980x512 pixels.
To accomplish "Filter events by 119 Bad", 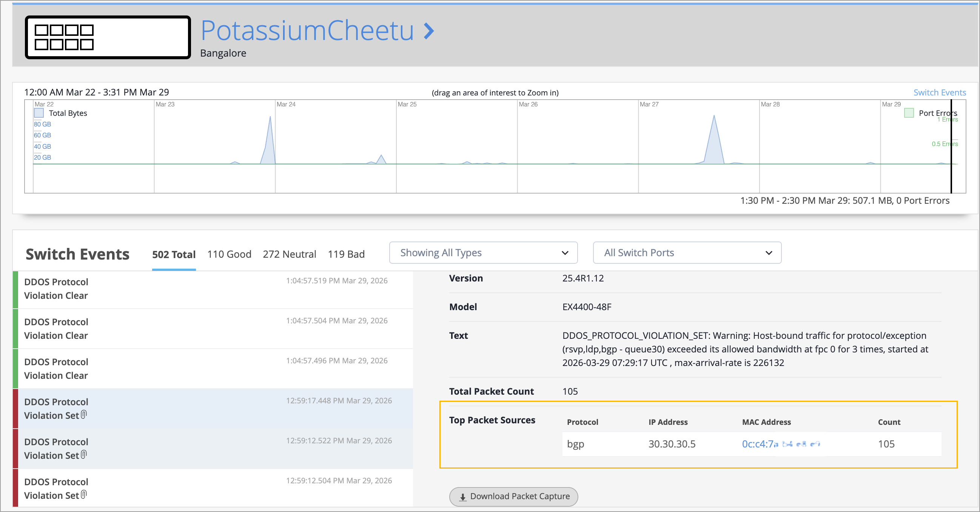I will click(x=346, y=254).
